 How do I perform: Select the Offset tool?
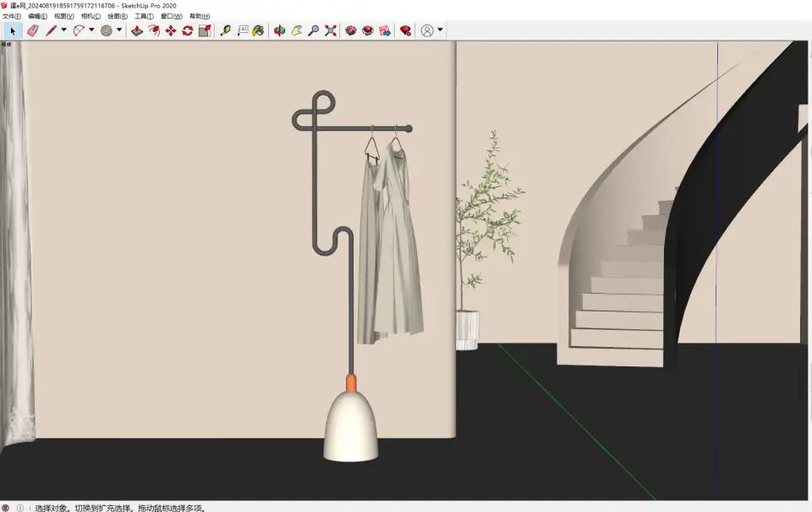pyautogui.click(x=154, y=31)
